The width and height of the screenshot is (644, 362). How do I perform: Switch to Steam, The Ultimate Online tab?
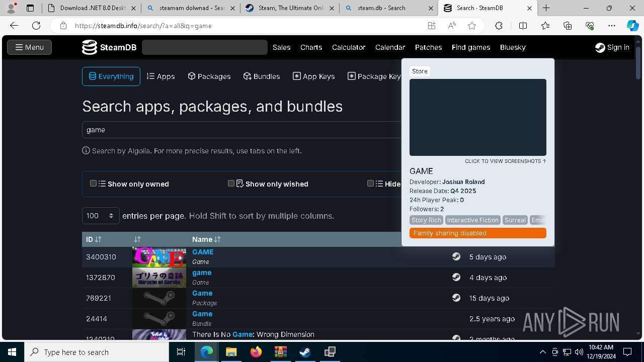coord(290,8)
